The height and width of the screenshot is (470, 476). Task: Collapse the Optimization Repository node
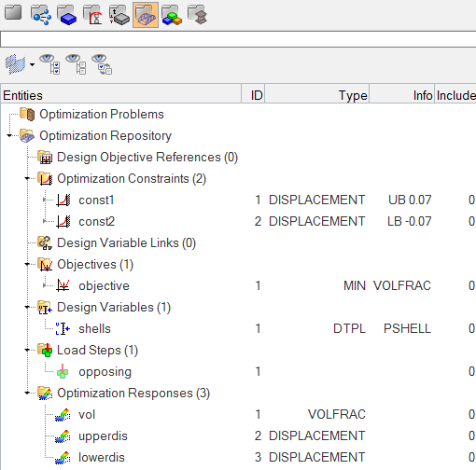[9, 135]
